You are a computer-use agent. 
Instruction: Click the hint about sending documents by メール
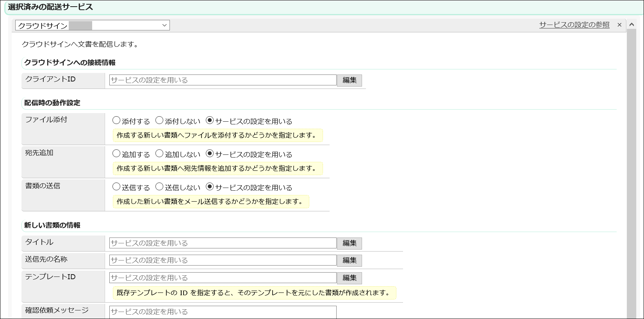[211, 202]
